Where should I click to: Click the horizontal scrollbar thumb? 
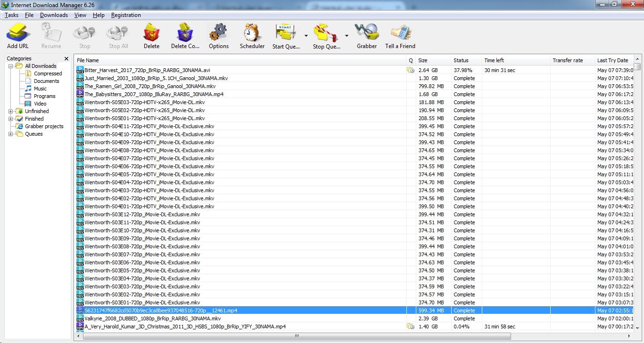(296, 336)
